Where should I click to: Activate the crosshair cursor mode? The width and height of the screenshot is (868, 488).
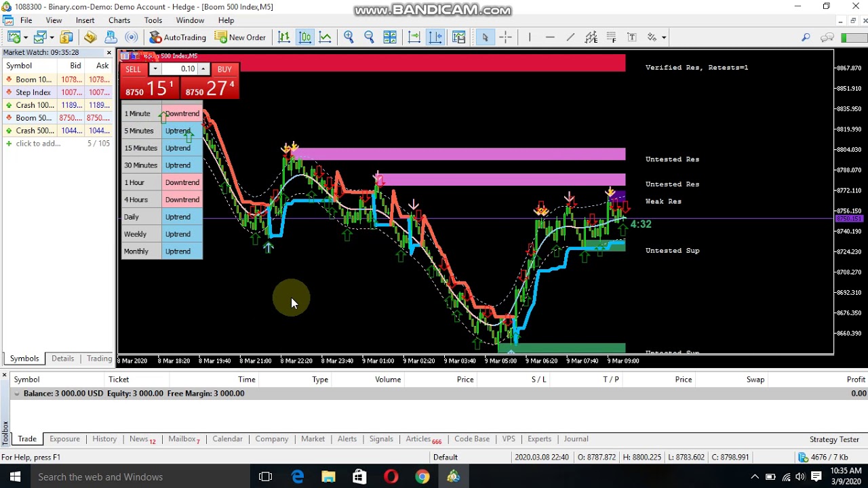click(505, 37)
